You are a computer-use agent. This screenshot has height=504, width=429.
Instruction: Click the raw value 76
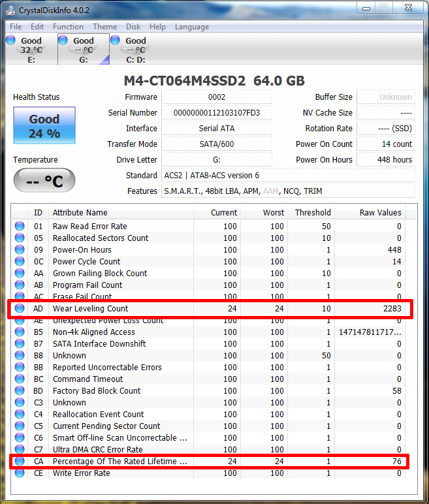(396, 462)
